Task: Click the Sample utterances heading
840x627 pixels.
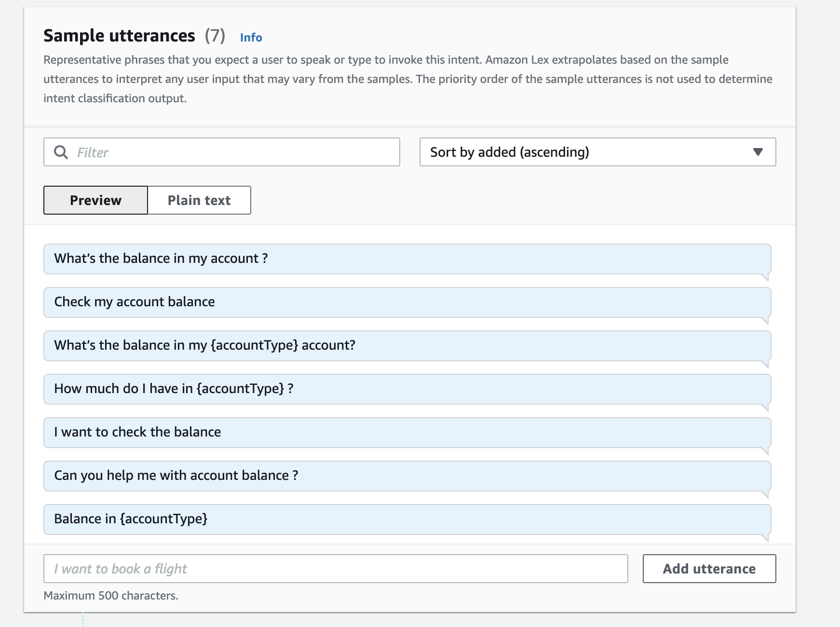Action: (119, 36)
